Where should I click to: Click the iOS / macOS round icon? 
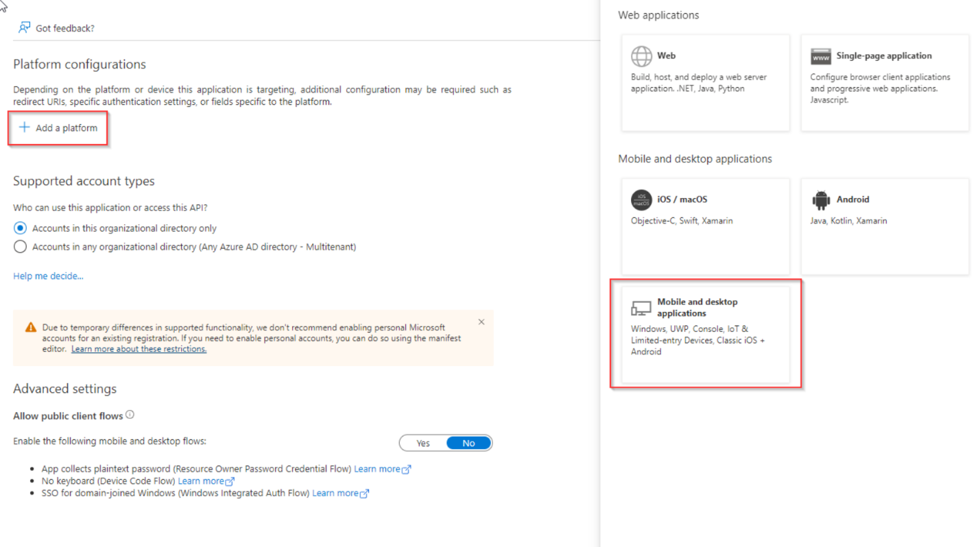641,199
